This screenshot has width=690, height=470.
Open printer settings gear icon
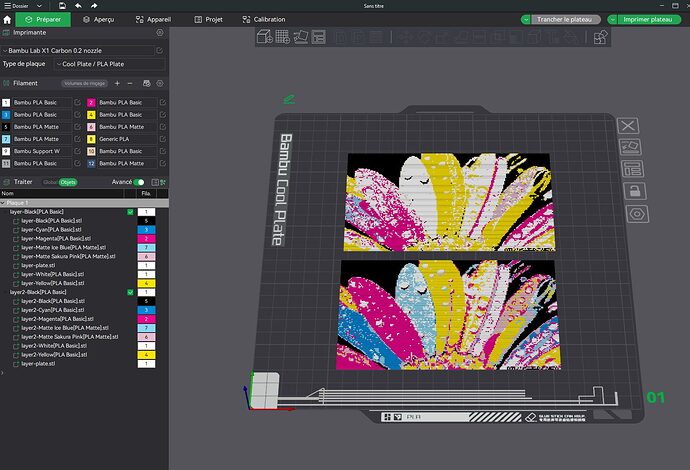point(160,33)
